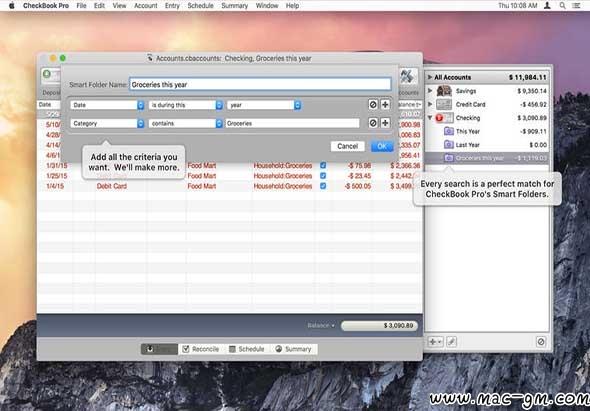Click the -$ 23.45 amount cell
Viewport: 590px width, 411px height.
pos(359,176)
